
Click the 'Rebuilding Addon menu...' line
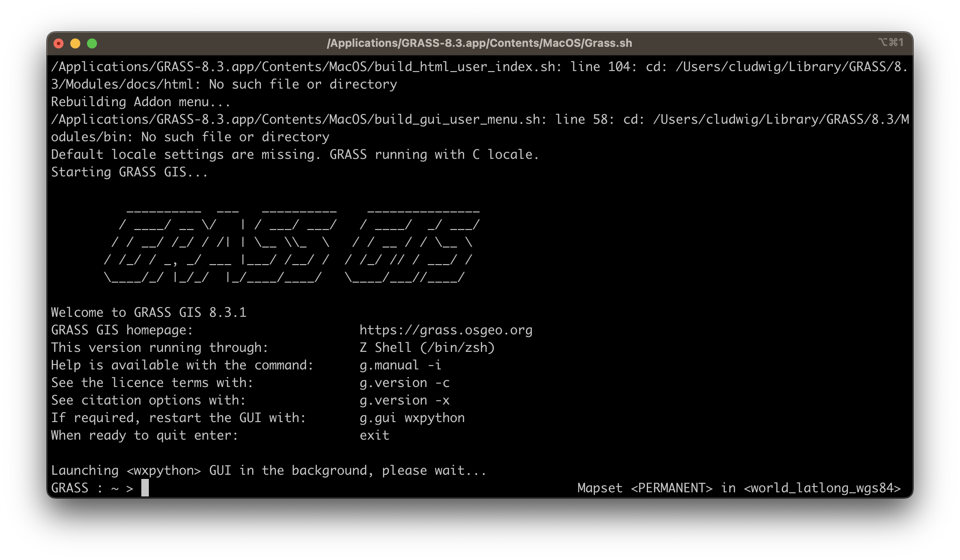[x=140, y=102]
